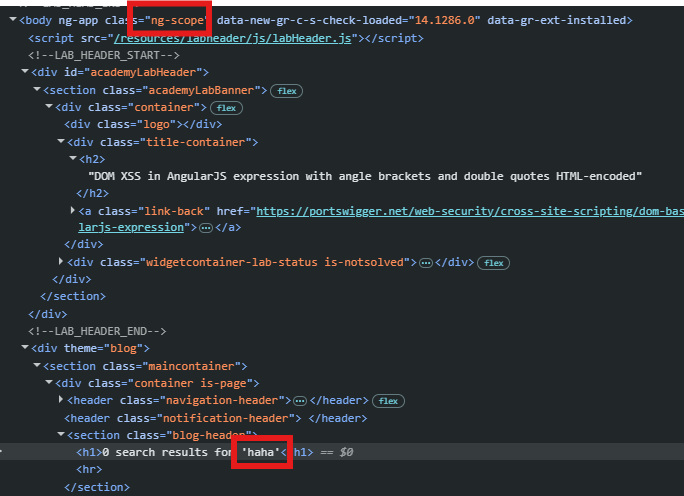The width and height of the screenshot is (684, 496).
Task: Collapse the div class container node
Action: click(49, 106)
